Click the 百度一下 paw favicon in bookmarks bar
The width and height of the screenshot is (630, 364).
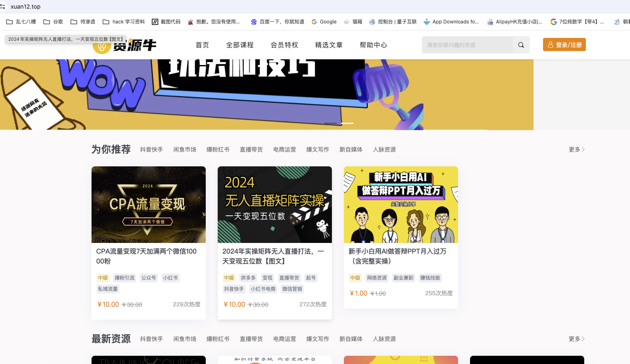pos(254,21)
